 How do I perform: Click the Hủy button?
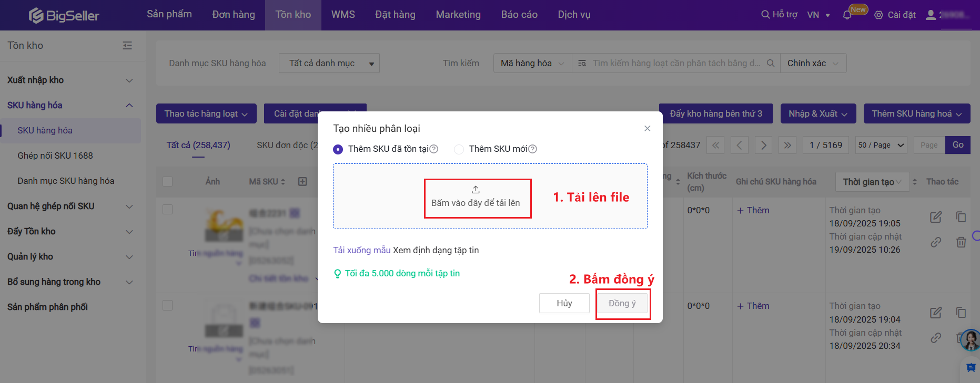(x=564, y=303)
